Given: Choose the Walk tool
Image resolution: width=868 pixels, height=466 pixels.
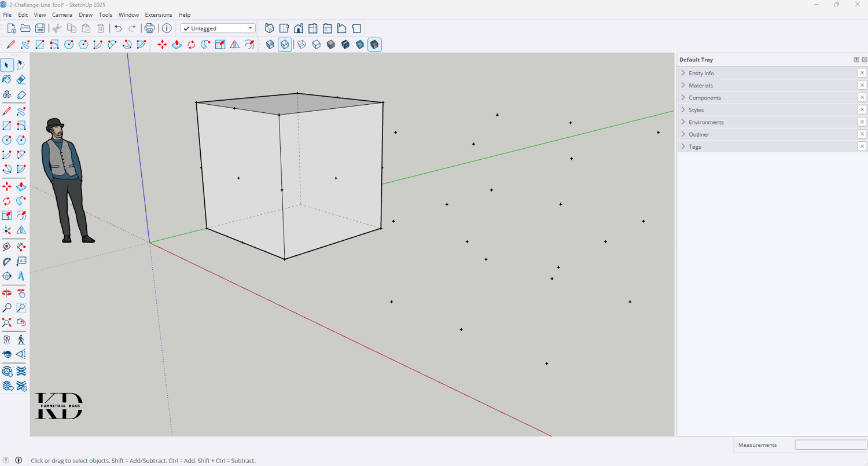Looking at the screenshot, I should (21, 340).
